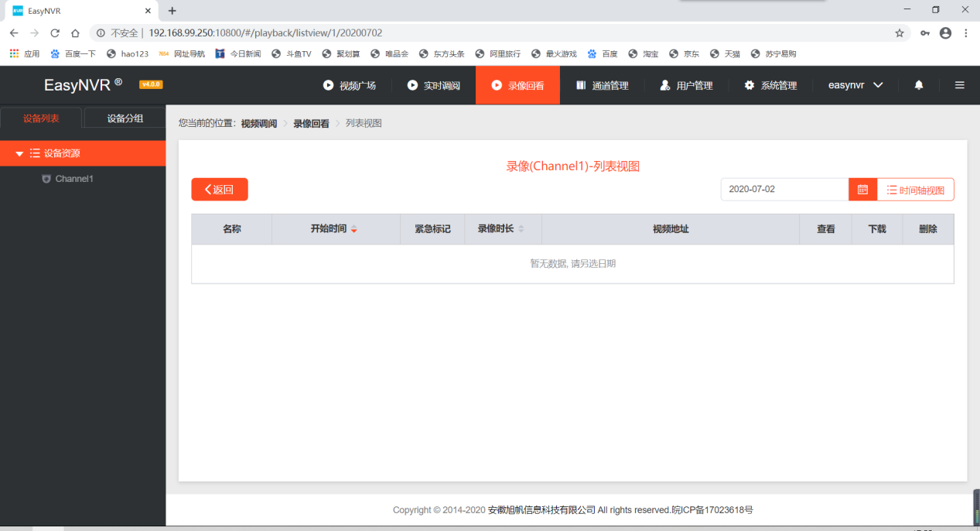980x531 pixels.
Task: Open 斗鱼TV bookmark
Action: click(292, 54)
